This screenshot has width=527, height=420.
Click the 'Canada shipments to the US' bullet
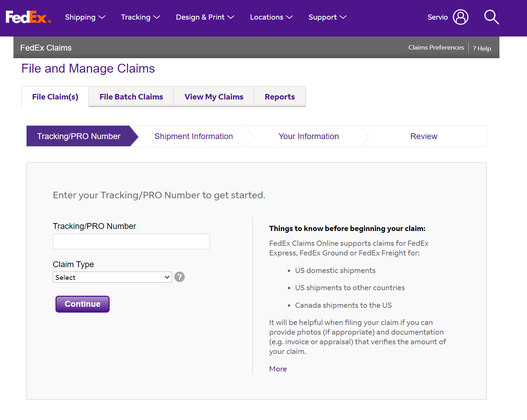[343, 305]
